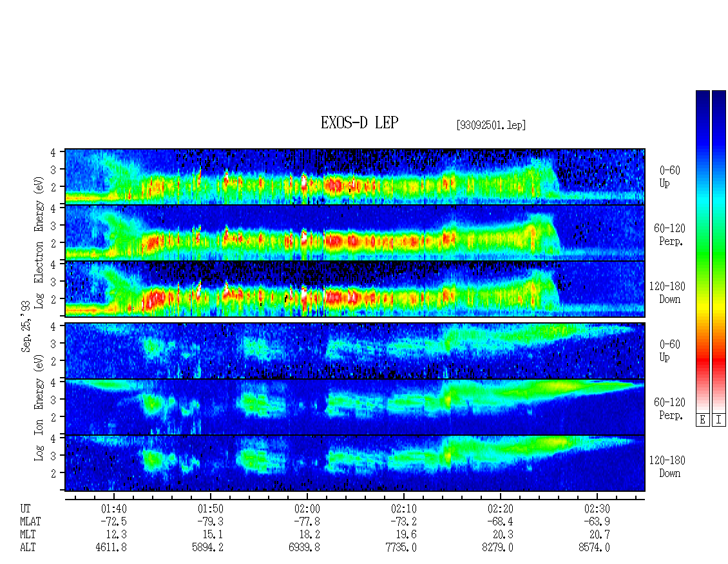Click the electron 60-120 Perp. spectrogram panel
Screen dimensions: 728x564
(355, 233)
